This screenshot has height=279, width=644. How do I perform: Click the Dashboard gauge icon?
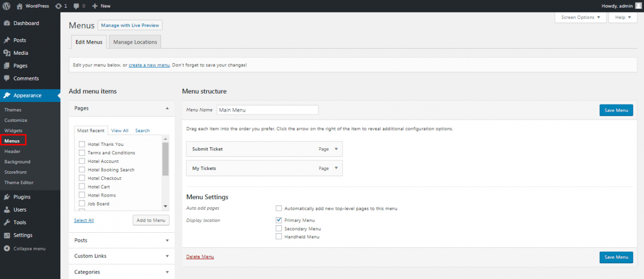pos(7,23)
